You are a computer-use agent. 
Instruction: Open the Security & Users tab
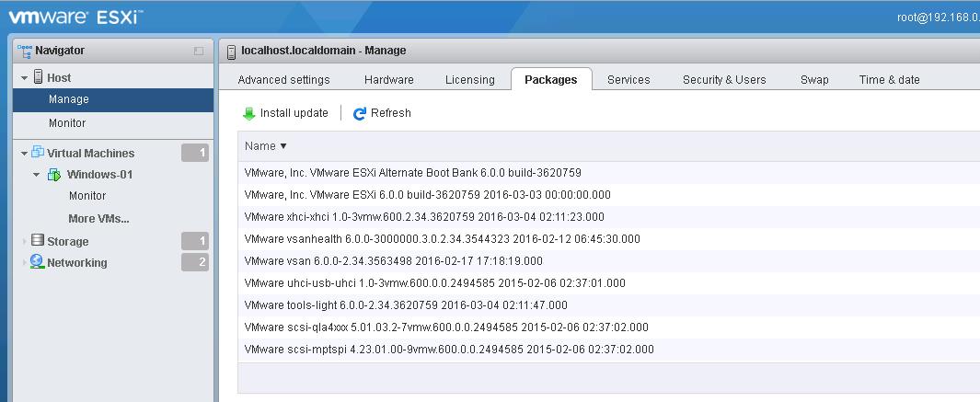pyautogui.click(x=724, y=79)
